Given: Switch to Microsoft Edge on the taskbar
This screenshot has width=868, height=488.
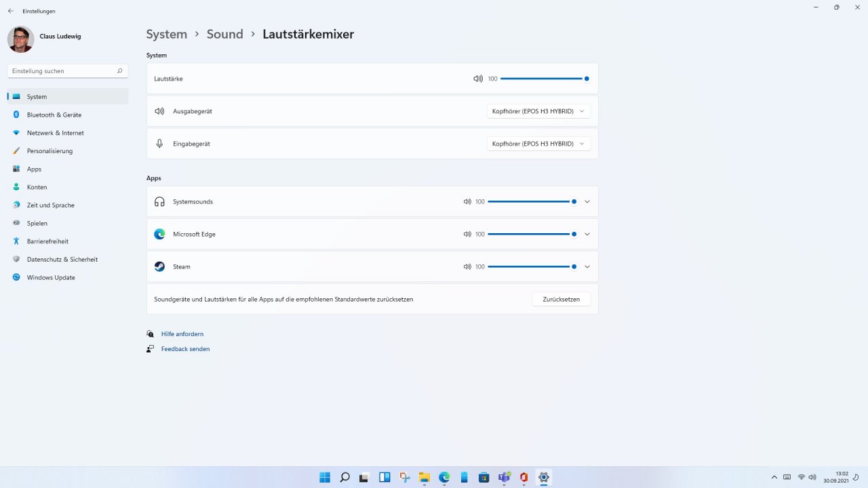Looking at the screenshot, I should click(x=444, y=477).
